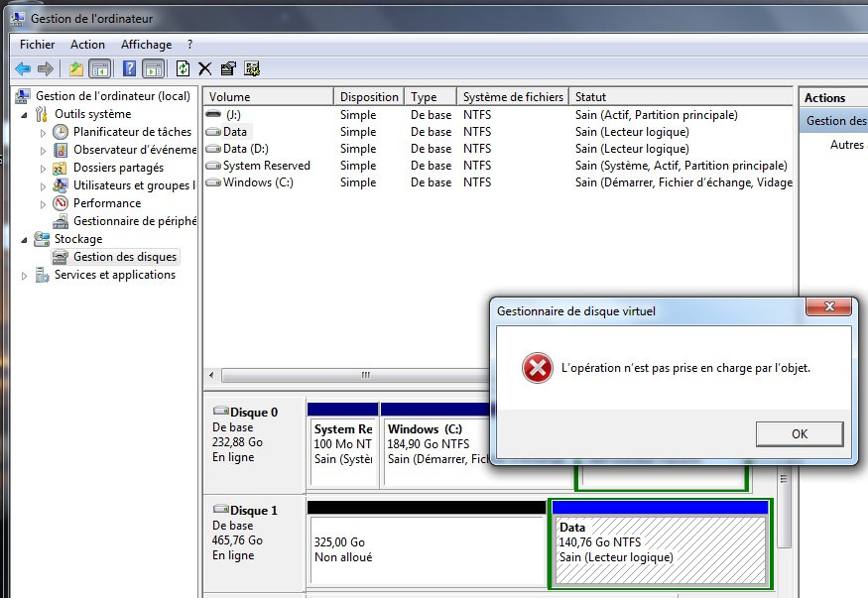The height and width of the screenshot is (598, 868).
Task: Click the Planificateur de tâches clock icon
Action: (x=61, y=132)
